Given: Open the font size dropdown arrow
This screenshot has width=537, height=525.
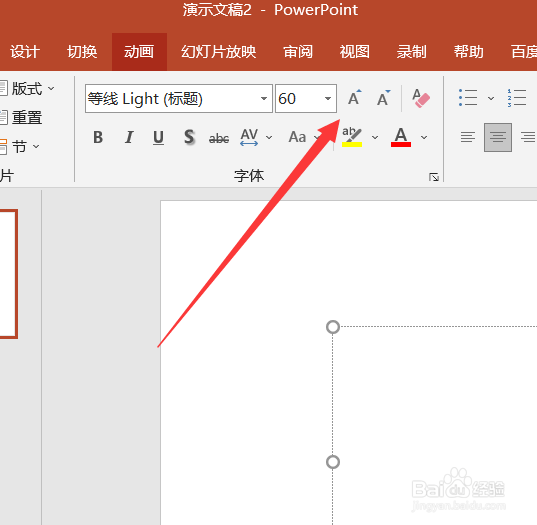Looking at the screenshot, I should (x=328, y=99).
